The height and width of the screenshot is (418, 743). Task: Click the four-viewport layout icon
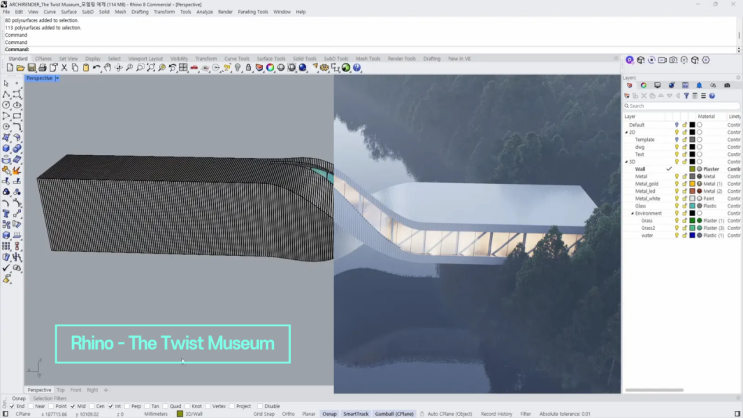click(x=183, y=68)
